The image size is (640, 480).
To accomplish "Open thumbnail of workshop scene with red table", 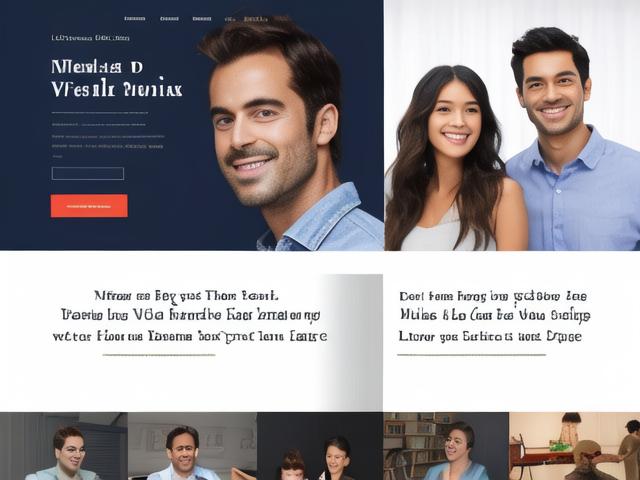I will (x=574, y=446).
